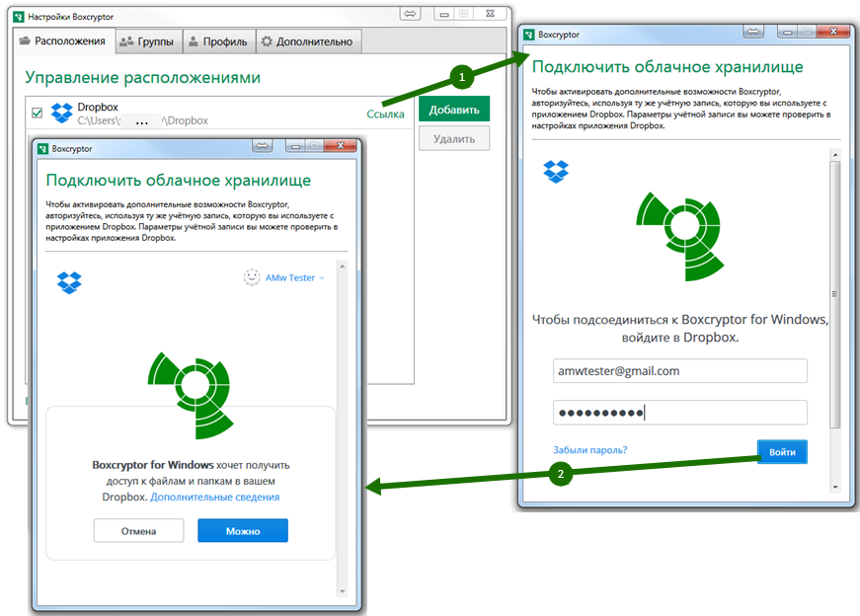860x616 pixels.
Task: Click Boxcryptor icon in permission window title bar
Action: point(43,149)
